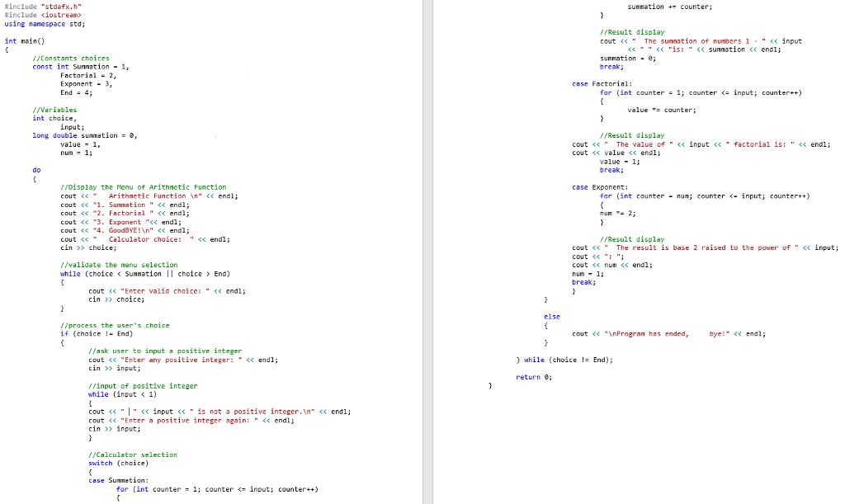Screen dimensions: 845x504
Task: Select the return 0 statement
Action: 533,377
